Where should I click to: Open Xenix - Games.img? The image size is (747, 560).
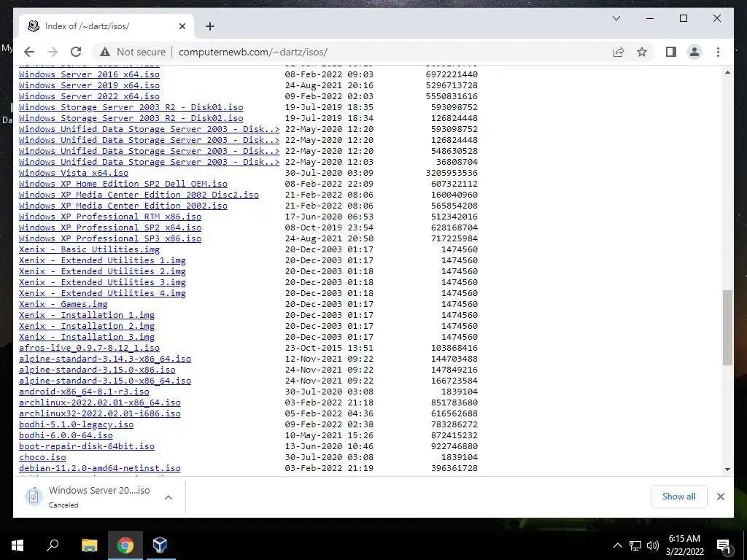tap(63, 304)
